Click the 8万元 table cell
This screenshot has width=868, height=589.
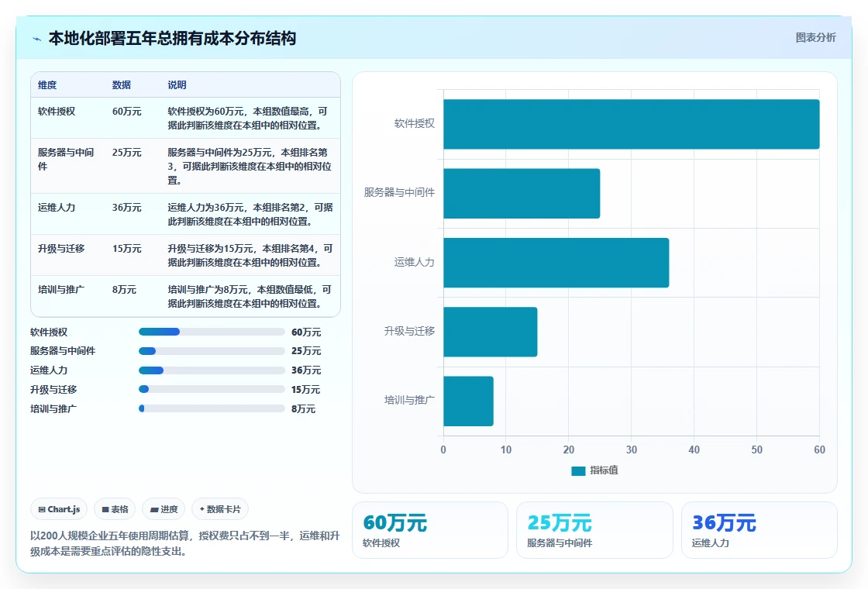124,290
